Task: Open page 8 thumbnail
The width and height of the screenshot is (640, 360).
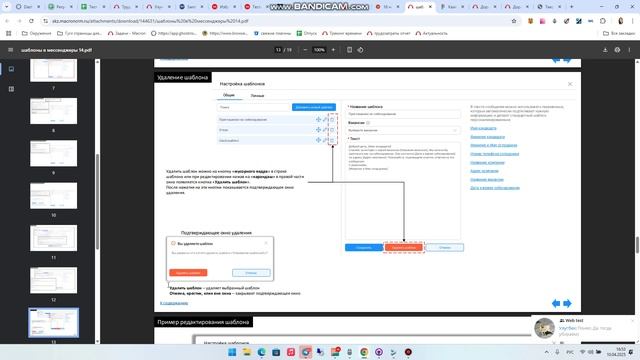Action: click(53, 111)
